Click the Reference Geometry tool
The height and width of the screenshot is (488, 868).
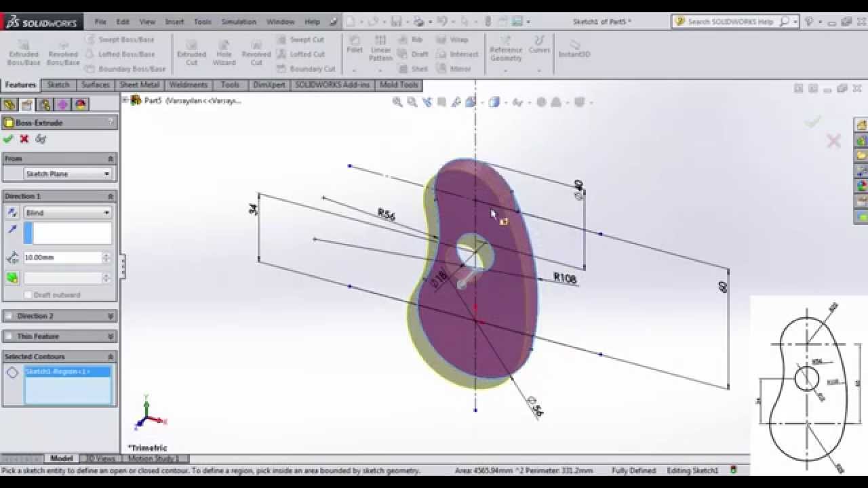click(506, 49)
